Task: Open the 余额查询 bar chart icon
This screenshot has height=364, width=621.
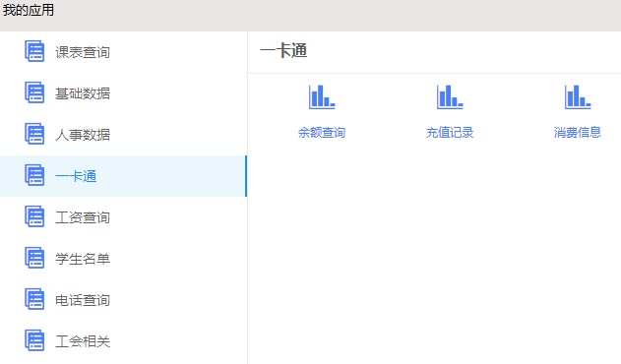Action: pyautogui.click(x=322, y=96)
